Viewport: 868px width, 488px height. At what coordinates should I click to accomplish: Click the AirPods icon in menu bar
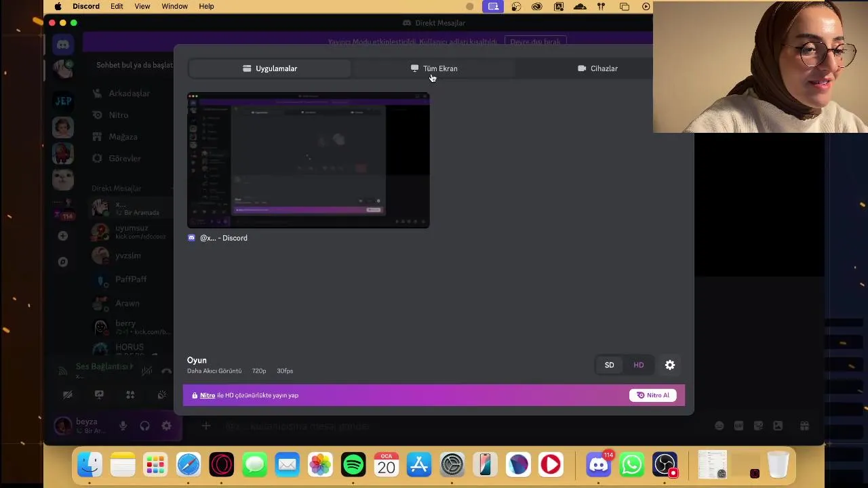click(x=601, y=6)
